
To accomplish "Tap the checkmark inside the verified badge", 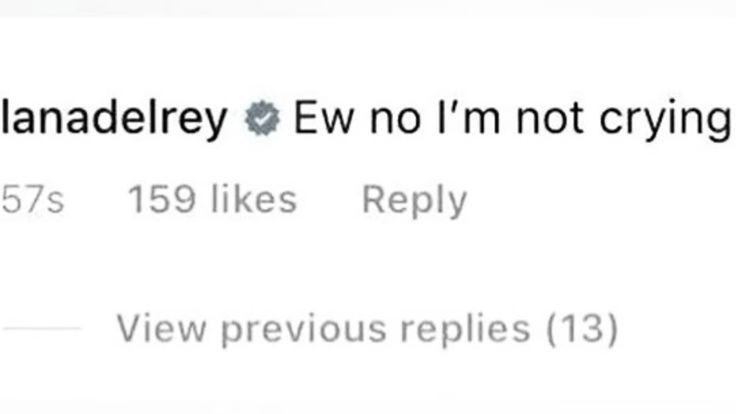I will [x=262, y=119].
